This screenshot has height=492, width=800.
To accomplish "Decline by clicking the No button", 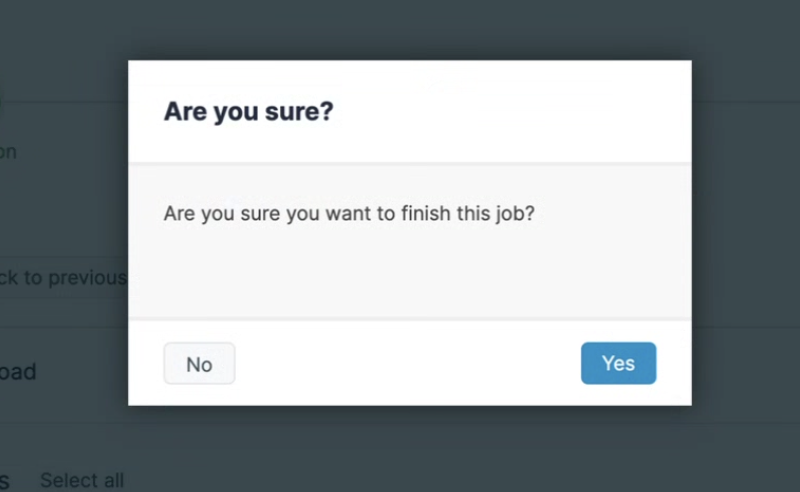I will 199,363.
